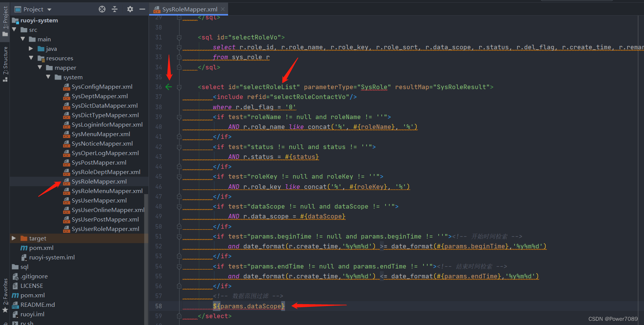Click the resources folder icon
The image size is (644, 325).
[41, 58]
